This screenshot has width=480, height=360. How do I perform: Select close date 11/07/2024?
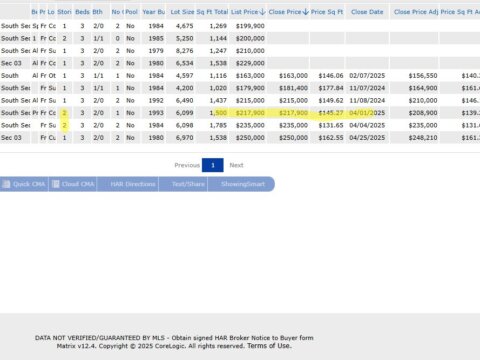pyautogui.click(x=367, y=88)
